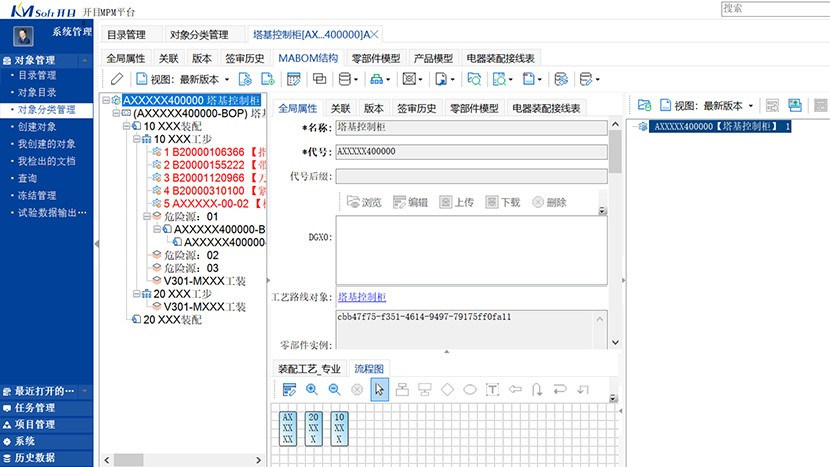Open 冻结管理 in the left sidebar
830x467 pixels.
[38, 195]
